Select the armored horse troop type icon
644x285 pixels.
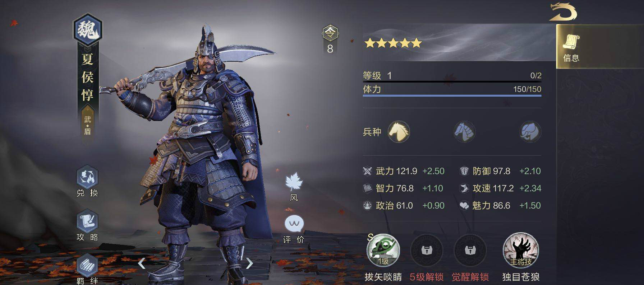pos(464,132)
